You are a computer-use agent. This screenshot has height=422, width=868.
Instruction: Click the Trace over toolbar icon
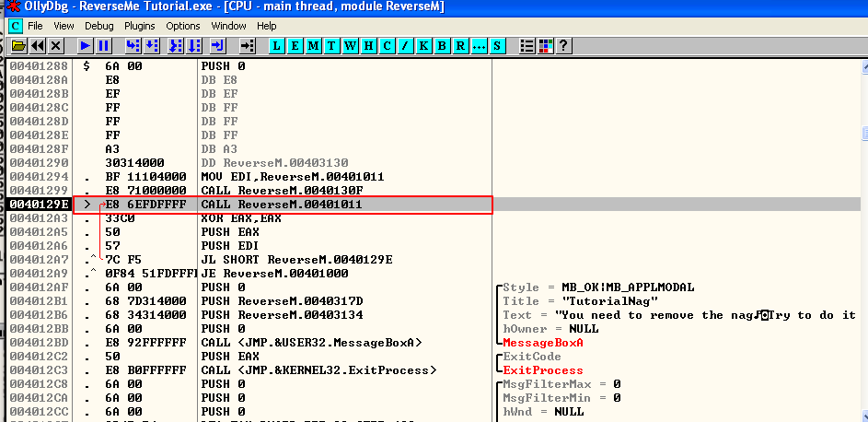tap(193, 45)
